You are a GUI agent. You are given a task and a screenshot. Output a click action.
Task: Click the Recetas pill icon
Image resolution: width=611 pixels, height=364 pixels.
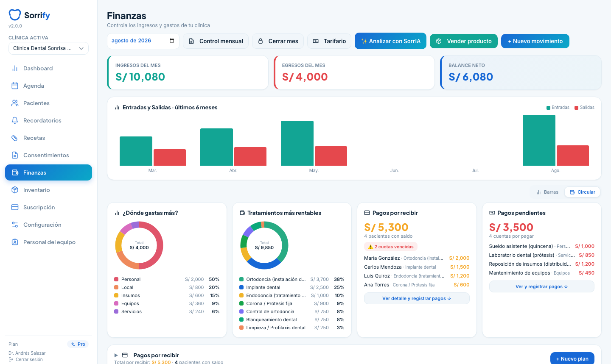click(x=15, y=138)
